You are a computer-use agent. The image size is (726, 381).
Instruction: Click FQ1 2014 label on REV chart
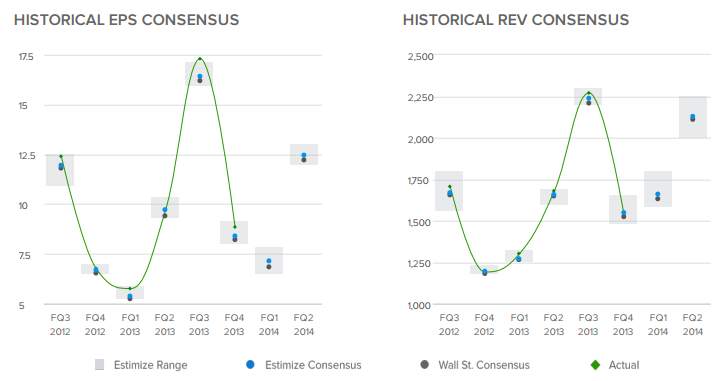[658, 325]
